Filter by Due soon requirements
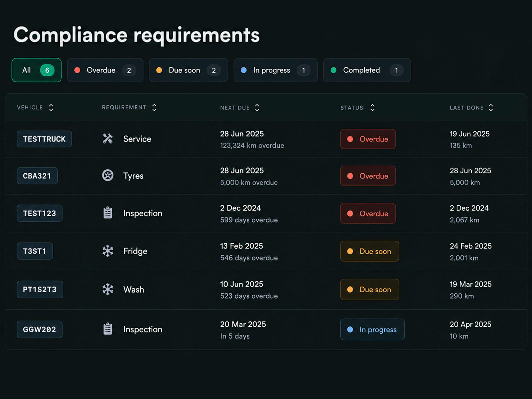 coord(188,70)
